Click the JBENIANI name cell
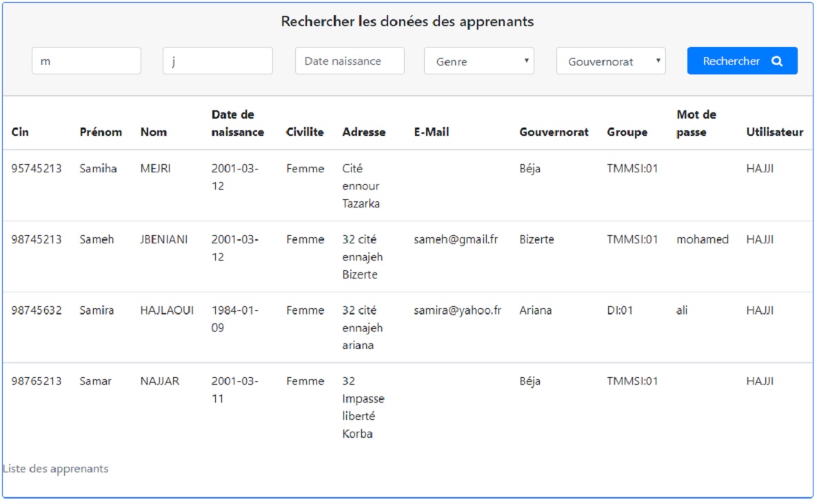Viewport: 817px width, 504px height. [x=164, y=239]
